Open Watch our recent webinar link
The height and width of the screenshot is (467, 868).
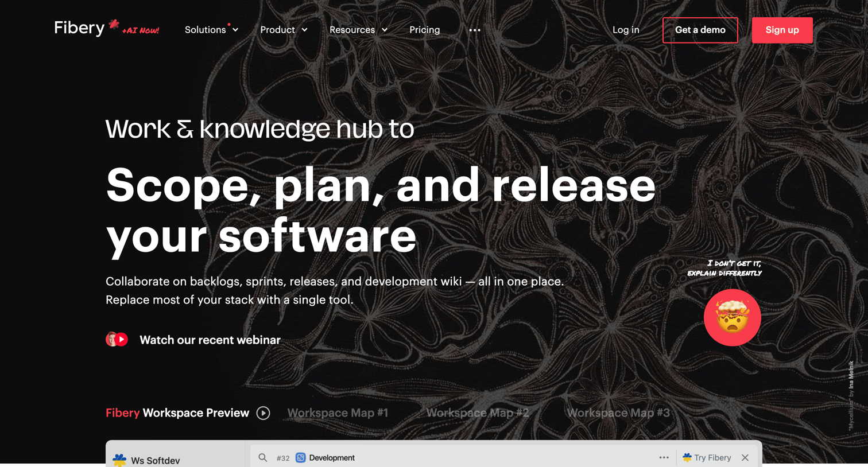(x=210, y=340)
